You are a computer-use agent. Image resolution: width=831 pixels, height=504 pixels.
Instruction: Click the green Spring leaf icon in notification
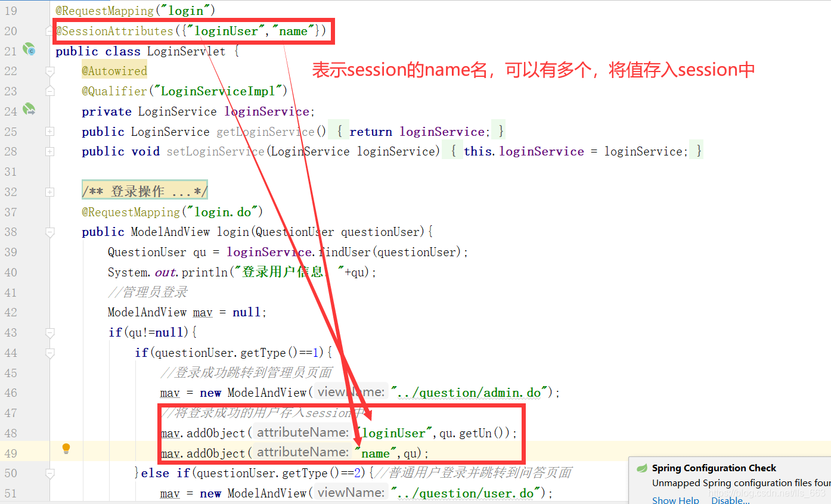click(642, 468)
